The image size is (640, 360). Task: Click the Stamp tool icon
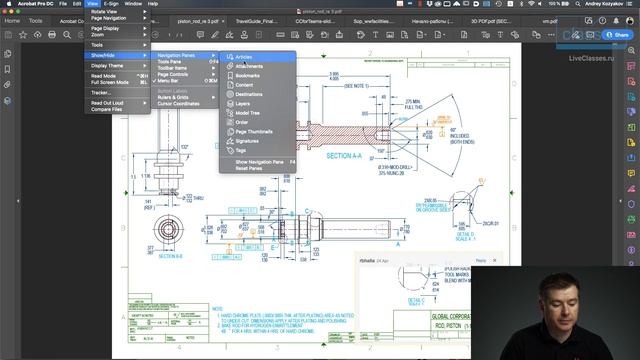244,35
